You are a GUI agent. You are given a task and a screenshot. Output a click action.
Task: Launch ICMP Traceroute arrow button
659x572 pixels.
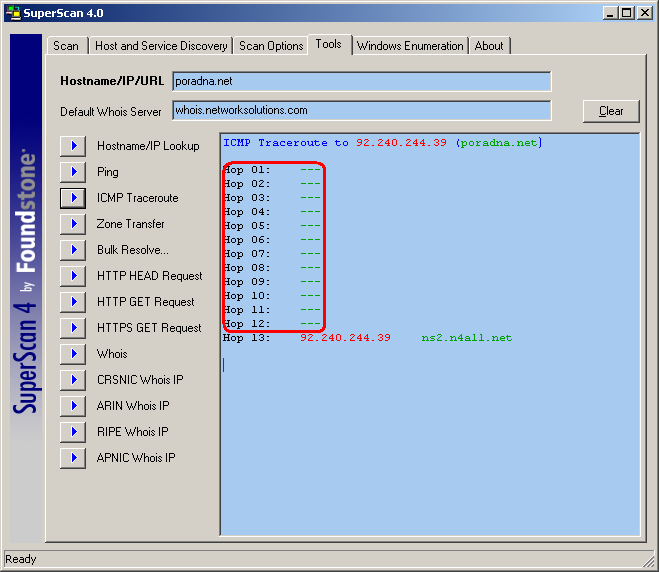73,198
